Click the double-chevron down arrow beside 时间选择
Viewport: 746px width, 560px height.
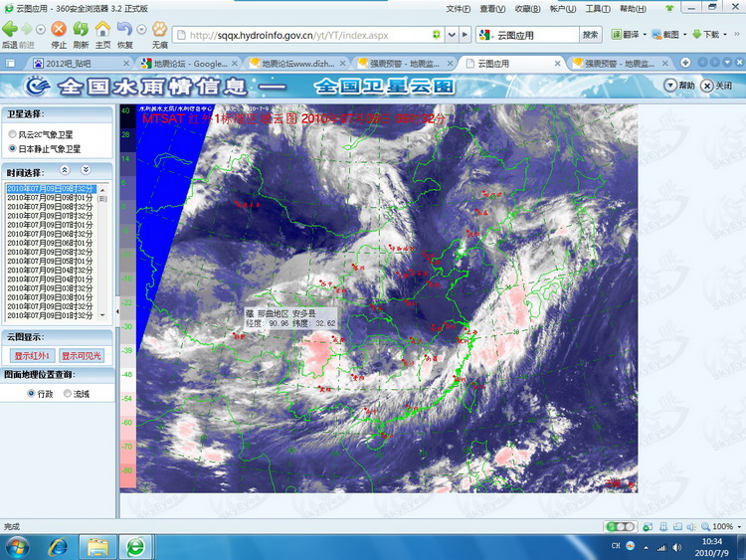click(x=86, y=170)
